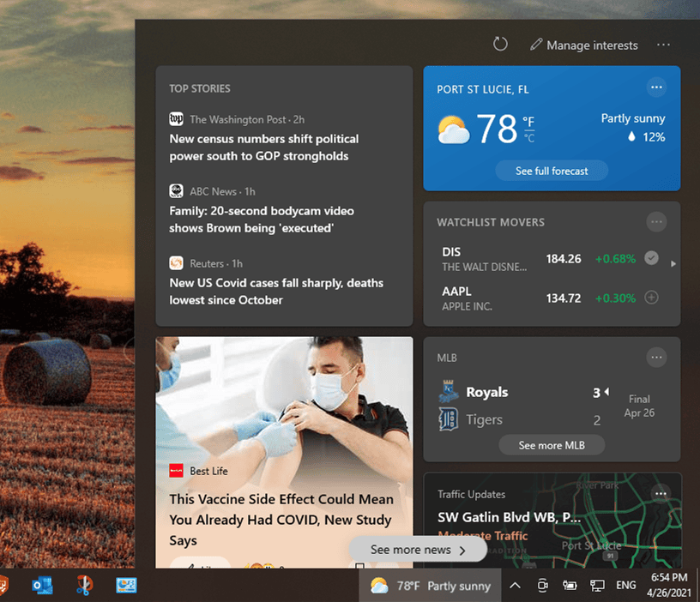Click the 12% precipitation indicator
This screenshot has height=602, width=700.
click(646, 136)
